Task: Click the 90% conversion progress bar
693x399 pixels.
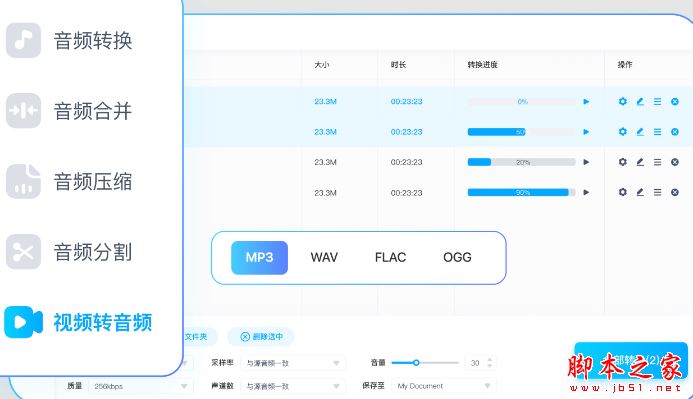Action: [x=522, y=192]
